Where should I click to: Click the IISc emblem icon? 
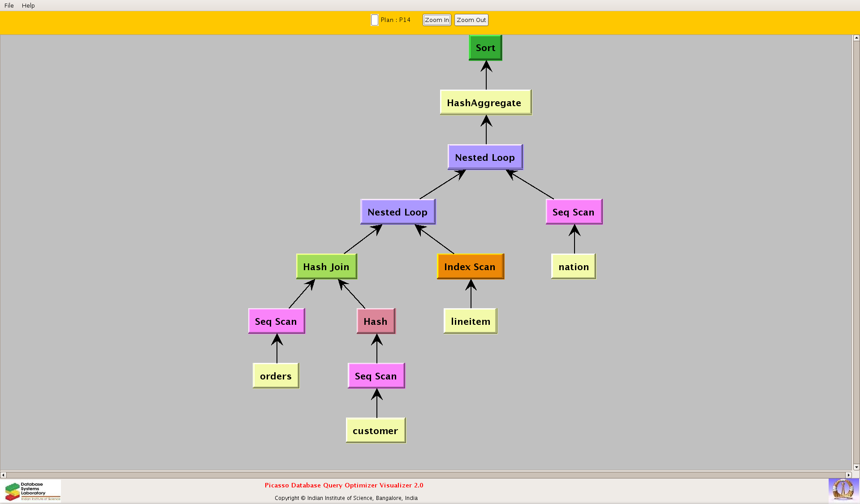pos(843,490)
